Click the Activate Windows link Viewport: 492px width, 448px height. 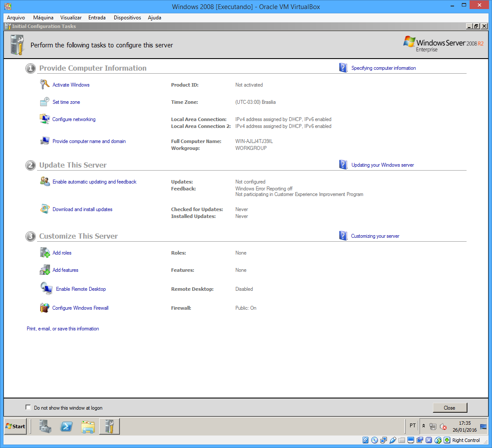[x=71, y=85]
